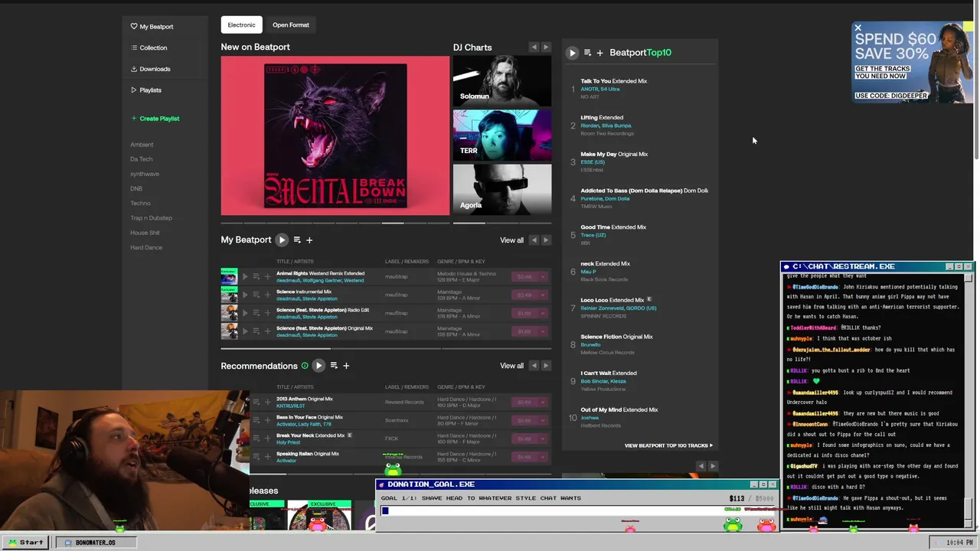Switch to the Electronic tab

(x=241, y=25)
